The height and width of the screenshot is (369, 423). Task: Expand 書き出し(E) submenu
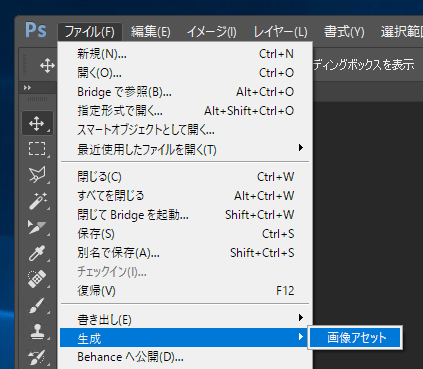pyautogui.click(x=185, y=319)
